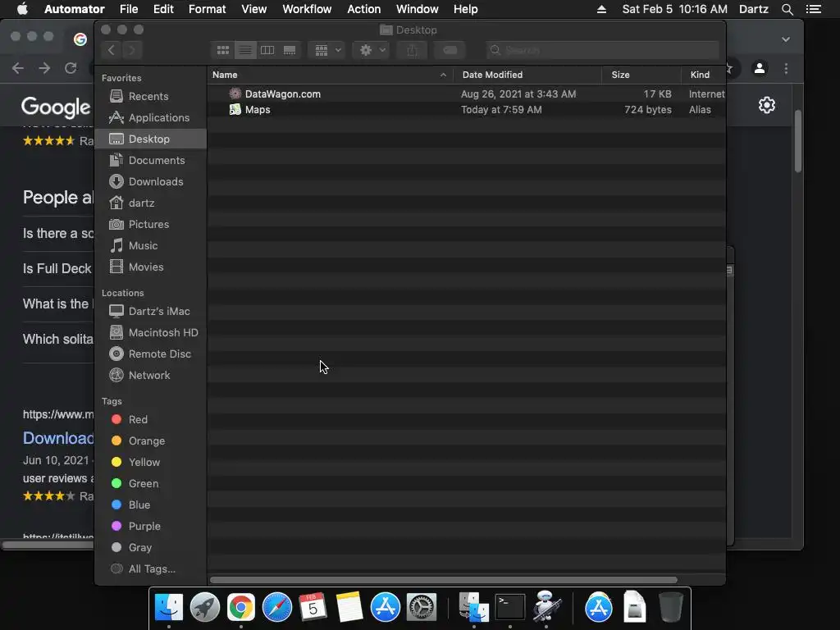Open Recents in Finder sidebar
The width and height of the screenshot is (840, 630).
(150, 97)
